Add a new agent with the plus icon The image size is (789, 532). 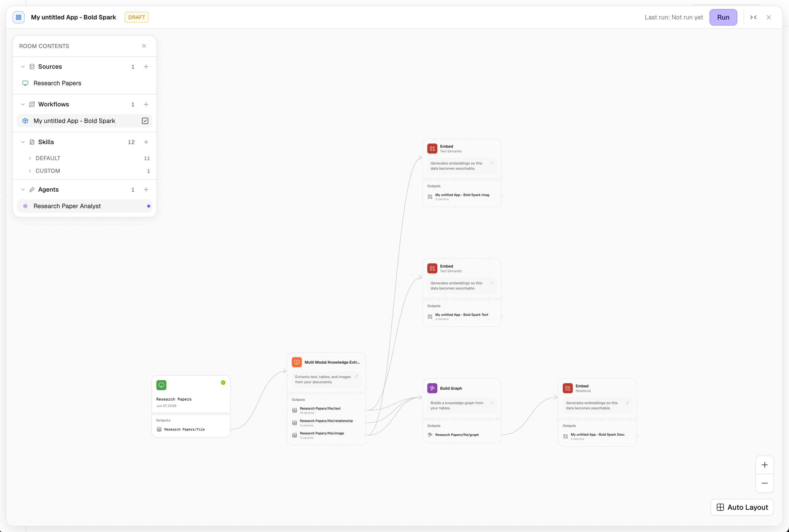click(146, 190)
